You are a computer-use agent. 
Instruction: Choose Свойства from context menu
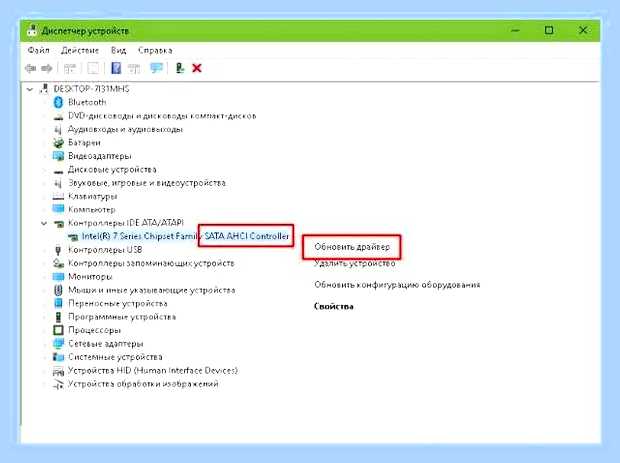pyautogui.click(x=333, y=306)
